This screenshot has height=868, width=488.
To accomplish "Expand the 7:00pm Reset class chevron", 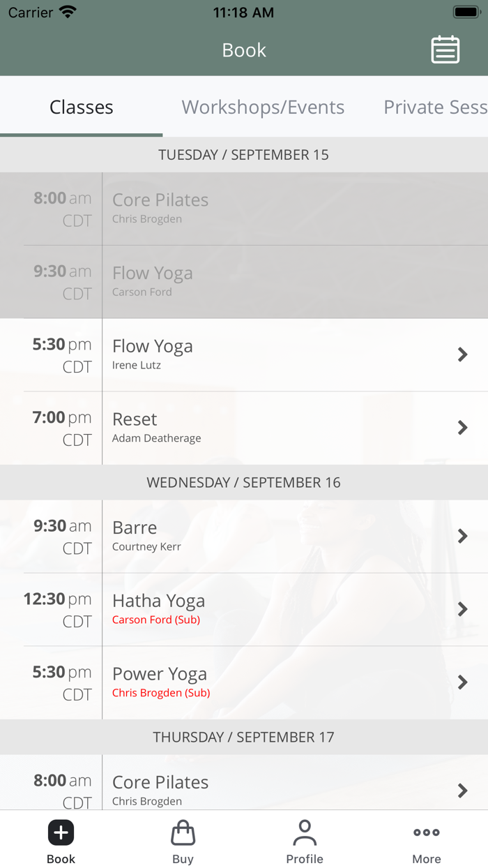I will 462,428.
